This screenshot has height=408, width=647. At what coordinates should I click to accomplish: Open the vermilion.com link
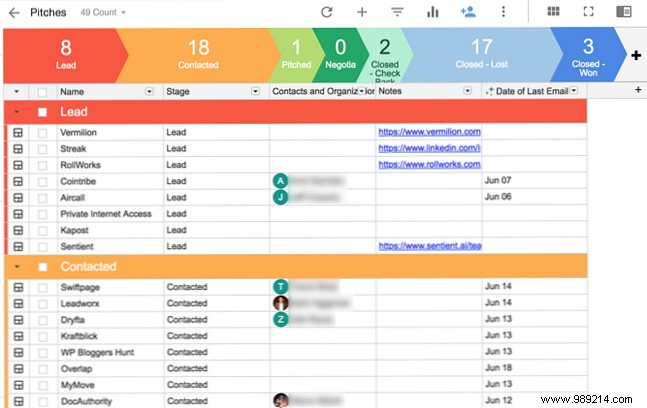coord(430,132)
